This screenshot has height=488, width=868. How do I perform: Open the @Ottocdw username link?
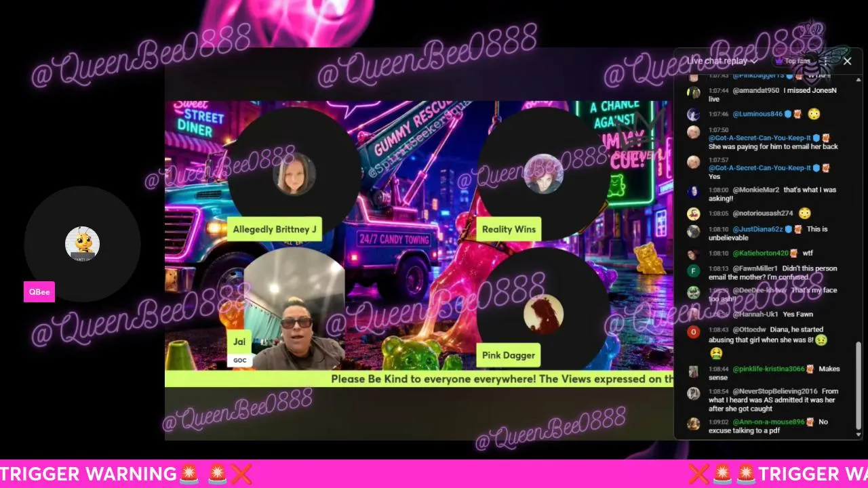click(x=749, y=329)
